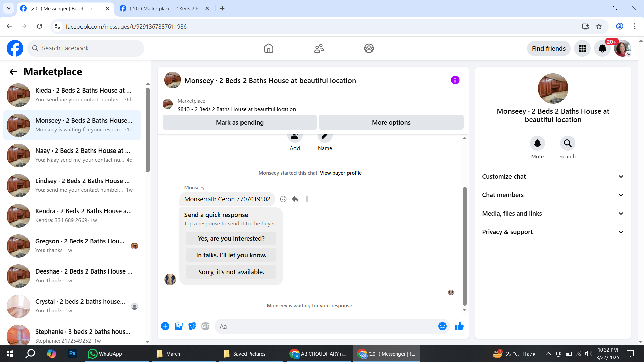644x362 pixels.
Task: Open Chrome tab search dropdown arrow
Action: (9, 8)
